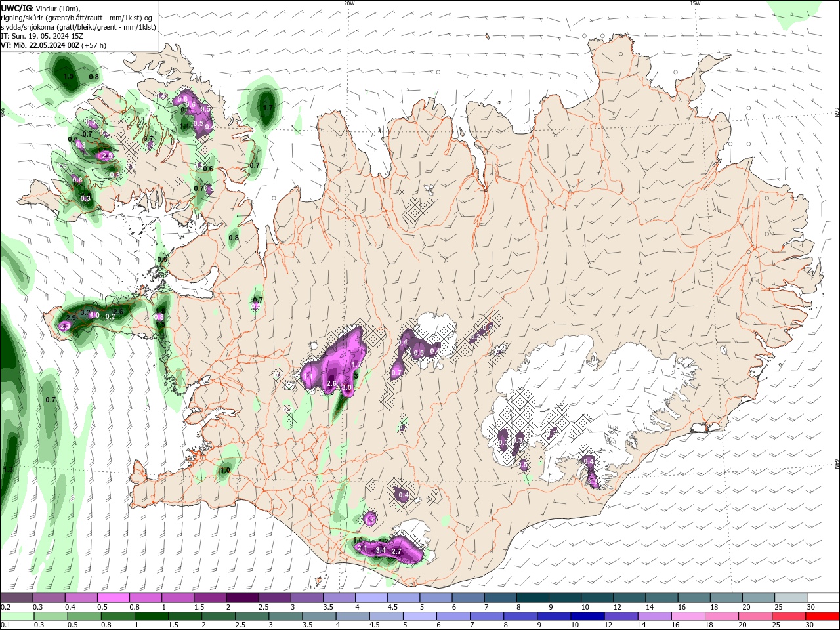Click the '2.7' value on the south coast
This screenshot has width=840, height=630.
coord(396,552)
